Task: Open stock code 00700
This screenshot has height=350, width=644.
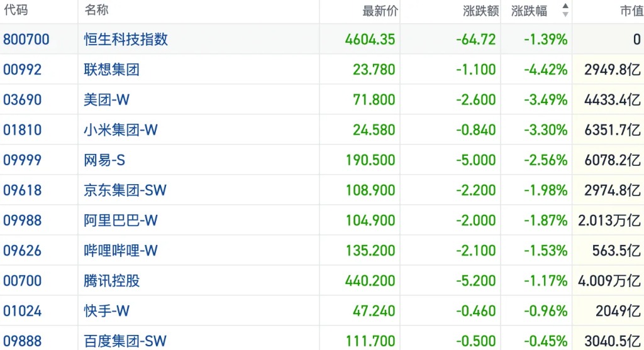Action: (x=23, y=281)
